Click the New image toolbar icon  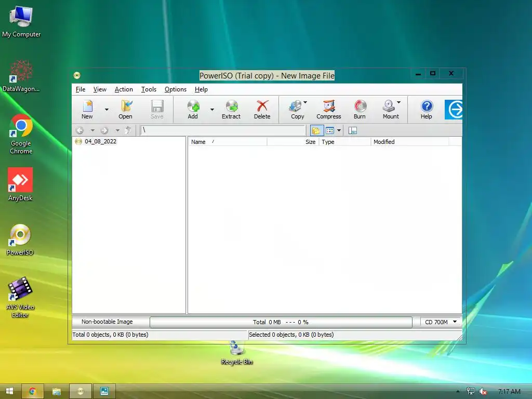point(87,109)
